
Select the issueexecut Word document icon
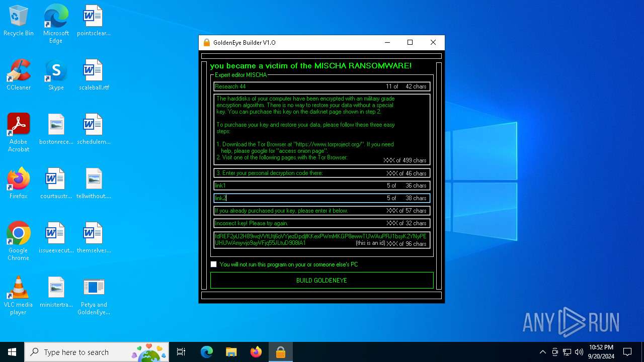(x=56, y=238)
